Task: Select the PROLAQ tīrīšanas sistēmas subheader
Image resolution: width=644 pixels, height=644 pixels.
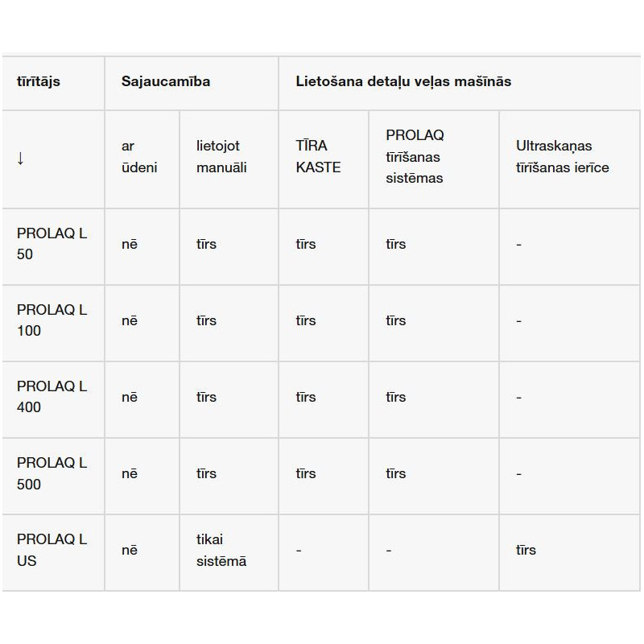Action: click(415, 157)
